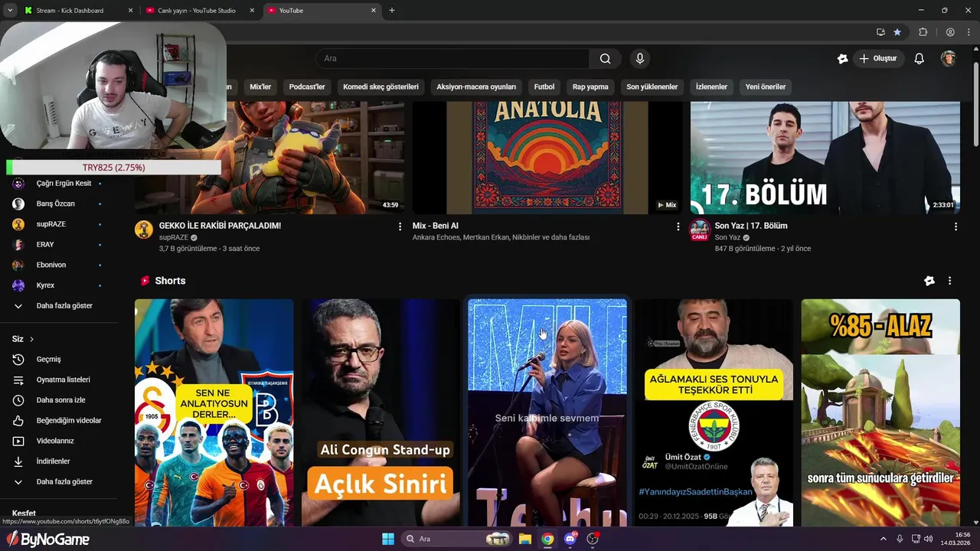Open the Siz section chevron
The width and height of the screenshot is (980, 551).
[31, 339]
